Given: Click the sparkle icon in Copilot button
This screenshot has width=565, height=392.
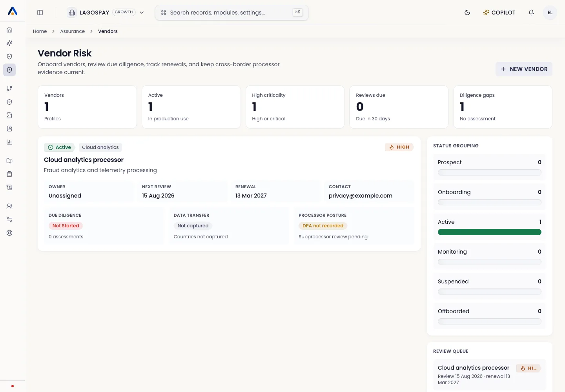Looking at the screenshot, I should point(486,13).
